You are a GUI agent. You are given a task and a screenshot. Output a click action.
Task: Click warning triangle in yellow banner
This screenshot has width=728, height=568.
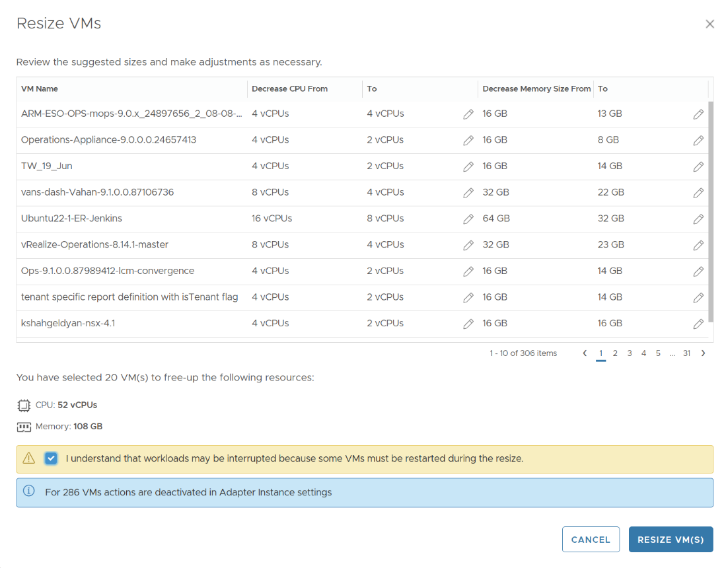click(28, 458)
